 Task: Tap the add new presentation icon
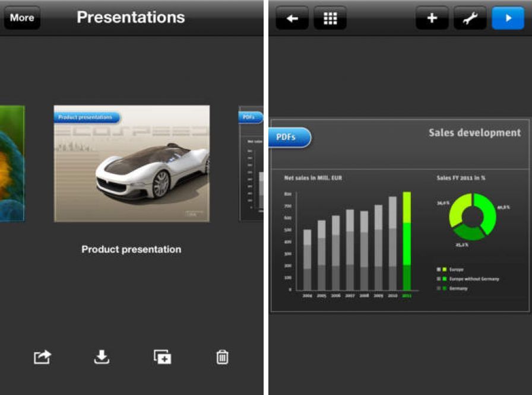pyautogui.click(x=162, y=357)
